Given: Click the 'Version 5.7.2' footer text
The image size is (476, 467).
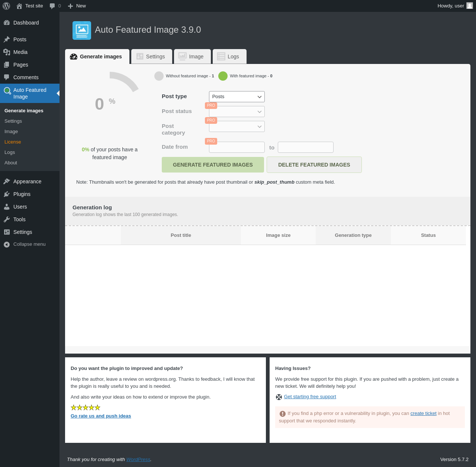Looking at the screenshot, I should pos(454,460).
